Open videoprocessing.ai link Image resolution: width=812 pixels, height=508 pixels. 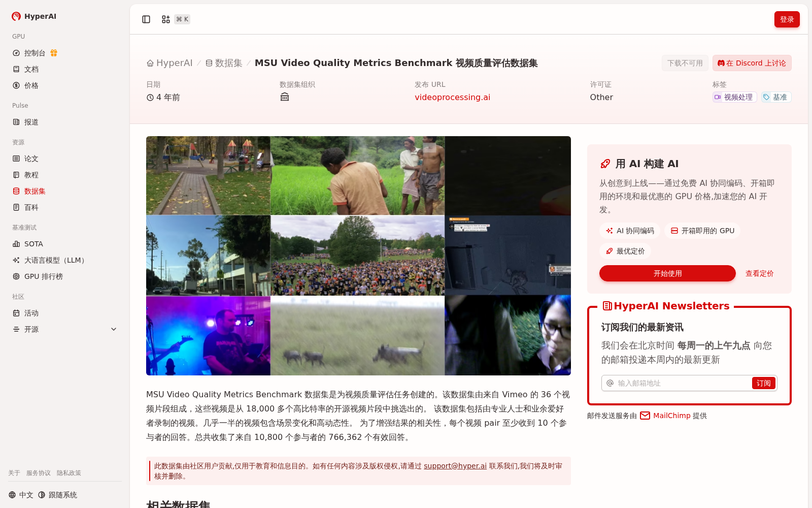[x=452, y=97]
